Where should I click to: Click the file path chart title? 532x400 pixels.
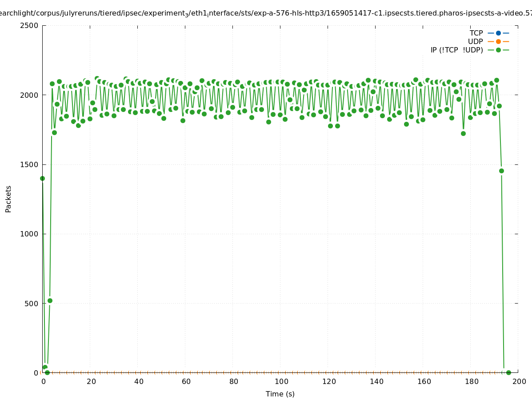click(266, 13)
